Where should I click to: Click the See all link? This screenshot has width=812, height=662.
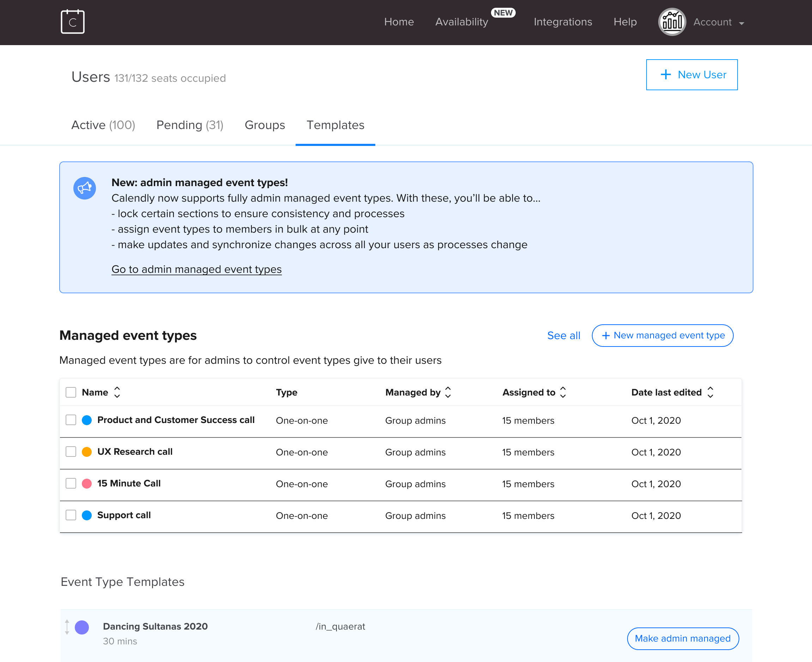click(x=564, y=336)
